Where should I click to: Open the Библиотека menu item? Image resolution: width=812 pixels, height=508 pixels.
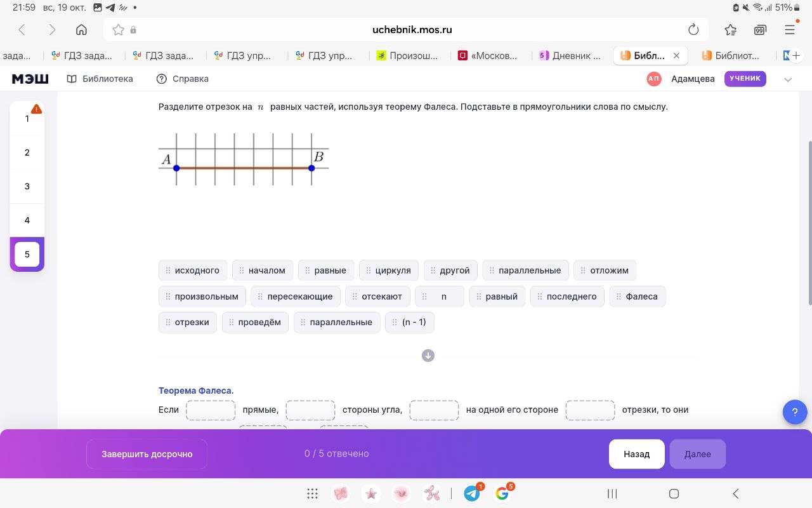point(100,79)
